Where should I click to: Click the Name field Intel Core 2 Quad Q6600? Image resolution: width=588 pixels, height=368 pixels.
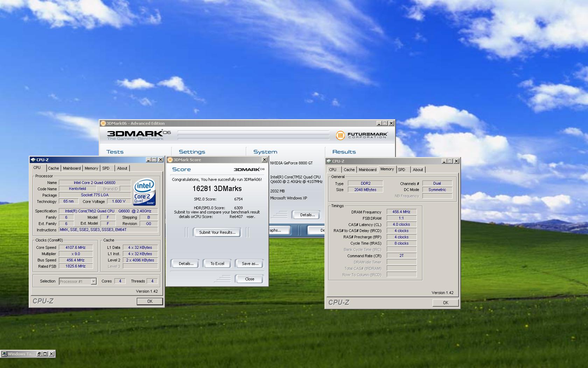94,183
